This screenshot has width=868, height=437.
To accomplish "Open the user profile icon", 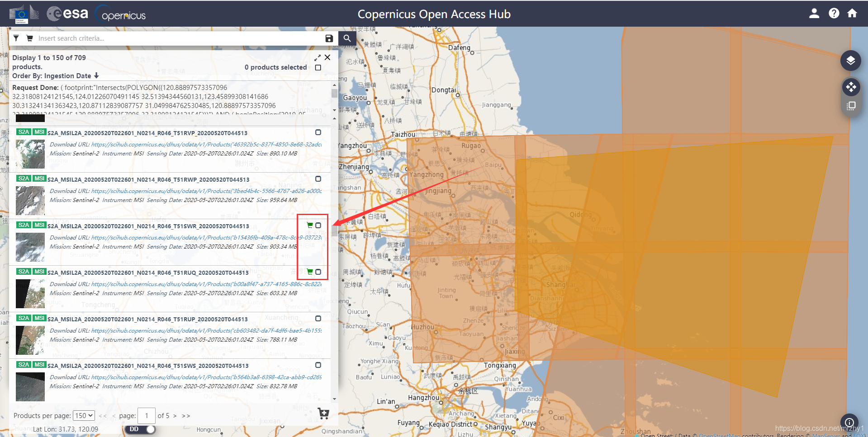I will tap(814, 14).
